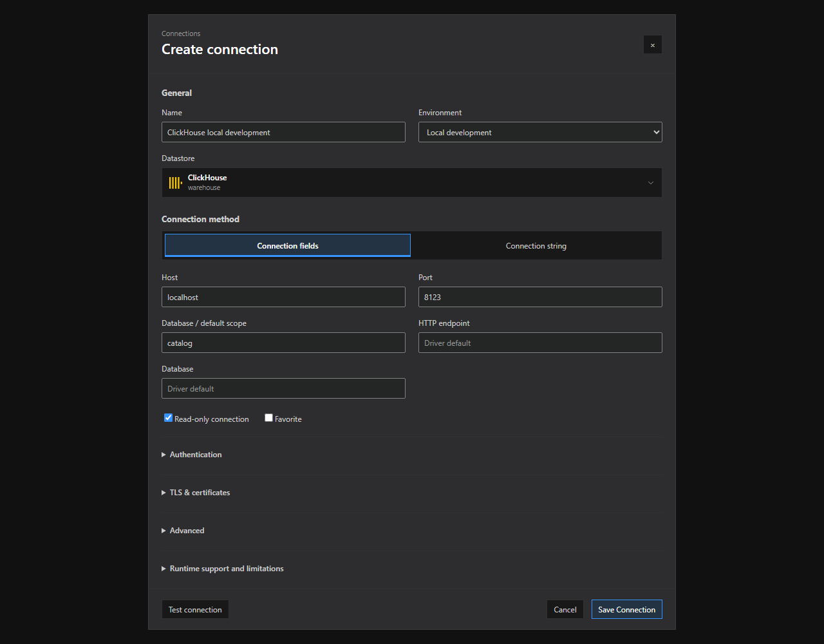Click the ClickHouse logo icon in Datastore
824x644 pixels.
click(x=175, y=183)
